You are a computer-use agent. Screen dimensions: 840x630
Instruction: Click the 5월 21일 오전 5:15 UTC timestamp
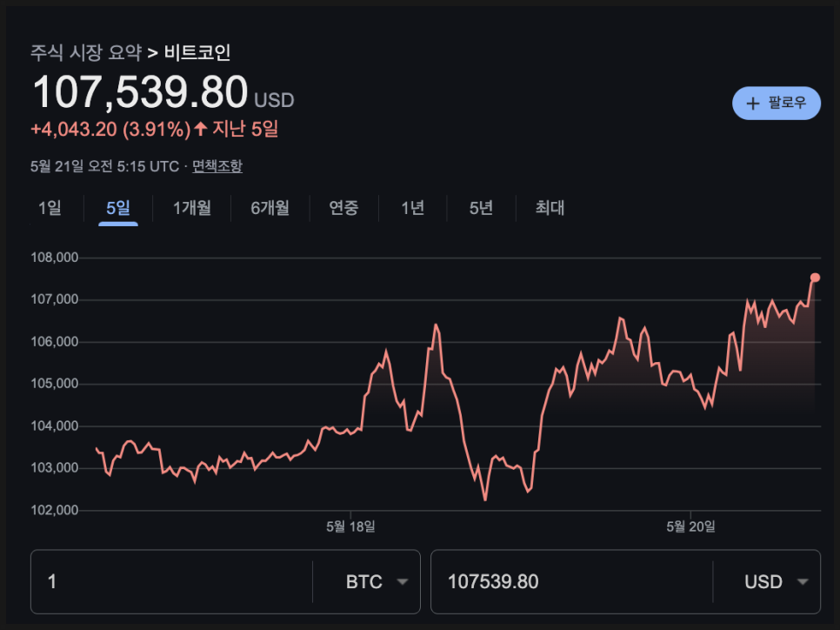coord(104,166)
